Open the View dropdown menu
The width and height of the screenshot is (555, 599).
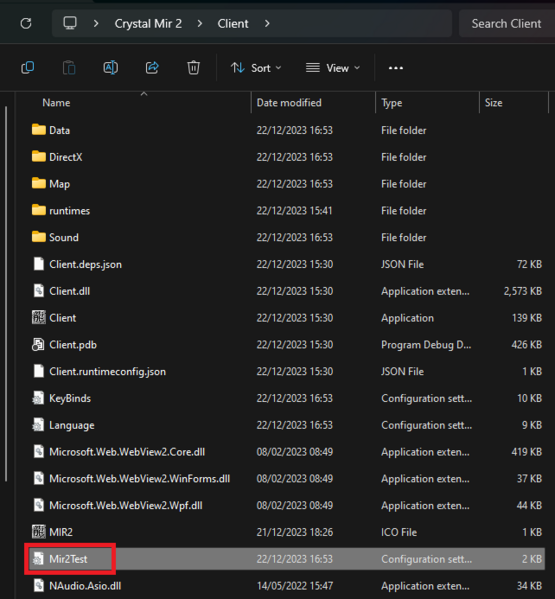pyautogui.click(x=333, y=68)
